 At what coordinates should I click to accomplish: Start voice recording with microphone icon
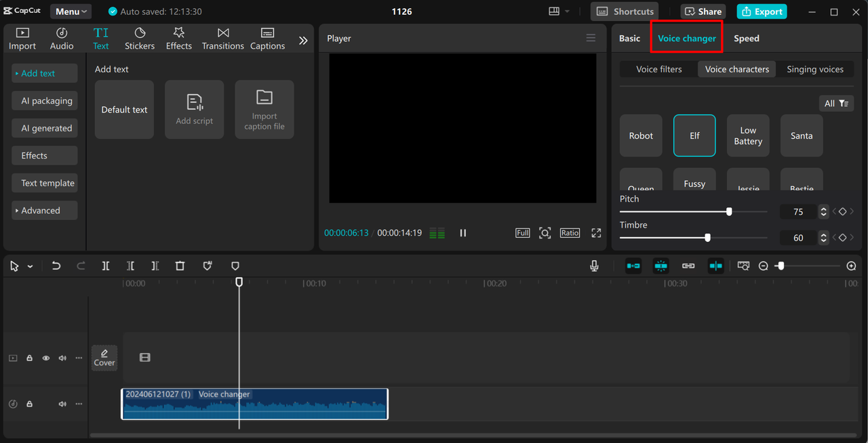(594, 266)
